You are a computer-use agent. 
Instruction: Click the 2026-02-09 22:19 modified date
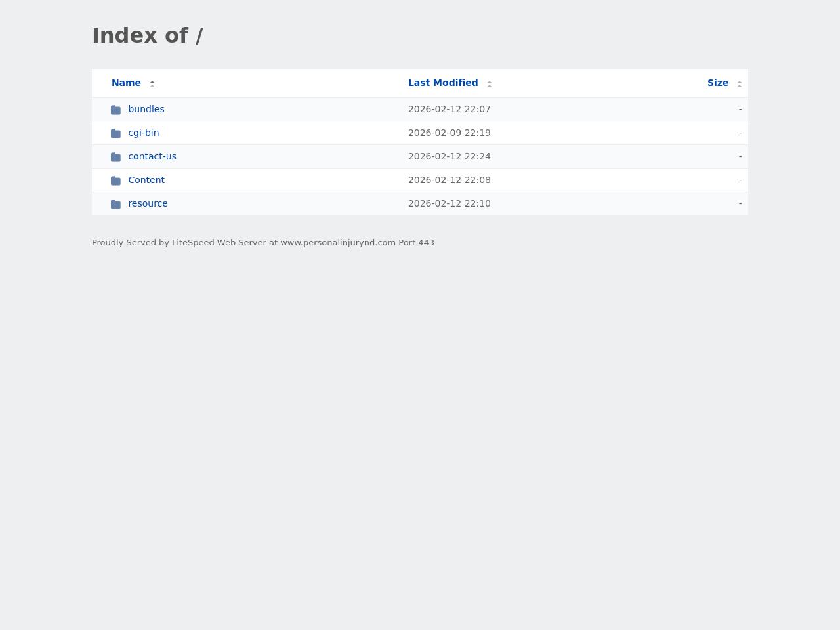click(x=449, y=133)
